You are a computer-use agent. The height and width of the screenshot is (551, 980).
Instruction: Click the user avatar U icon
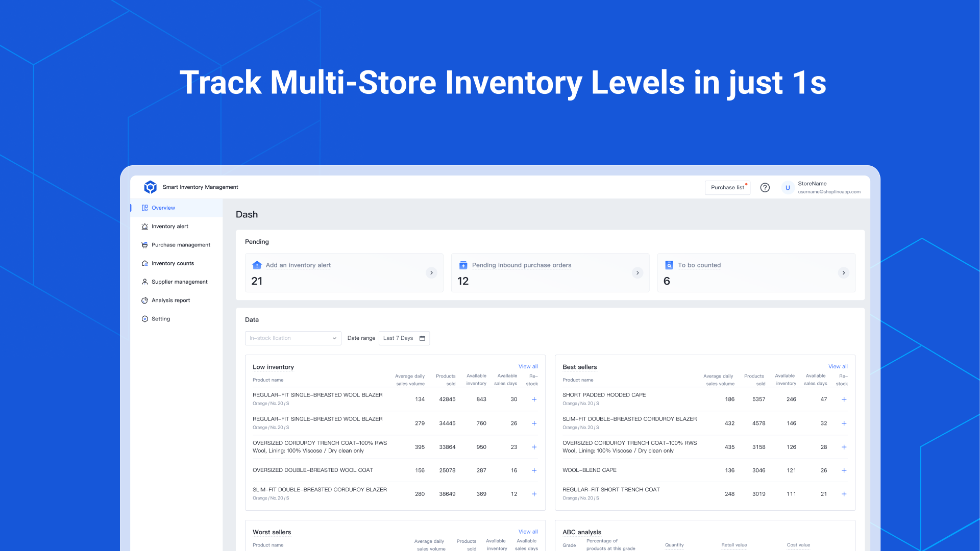pos(788,188)
